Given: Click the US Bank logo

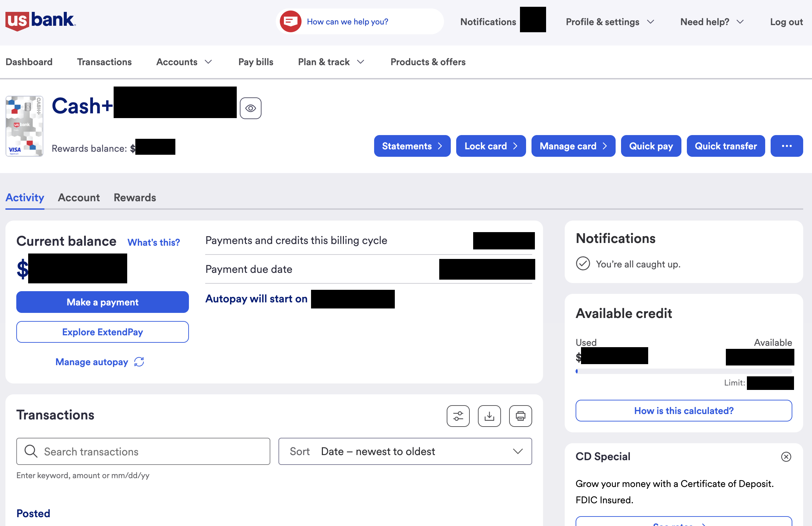Looking at the screenshot, I should tap(40, 21).
